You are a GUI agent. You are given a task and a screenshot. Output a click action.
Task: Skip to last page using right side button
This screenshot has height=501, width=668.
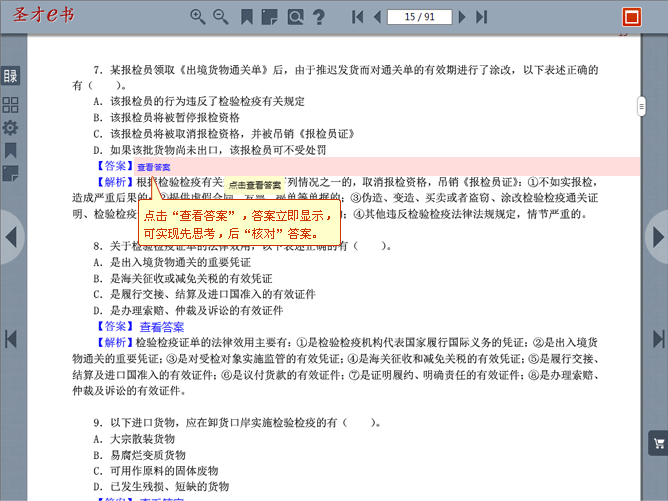coord(659,340)
